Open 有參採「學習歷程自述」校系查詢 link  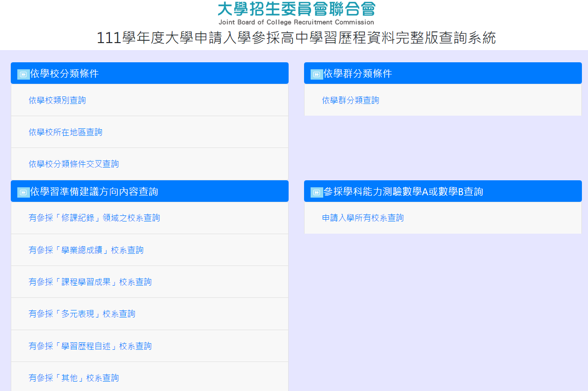pos(90,346)
